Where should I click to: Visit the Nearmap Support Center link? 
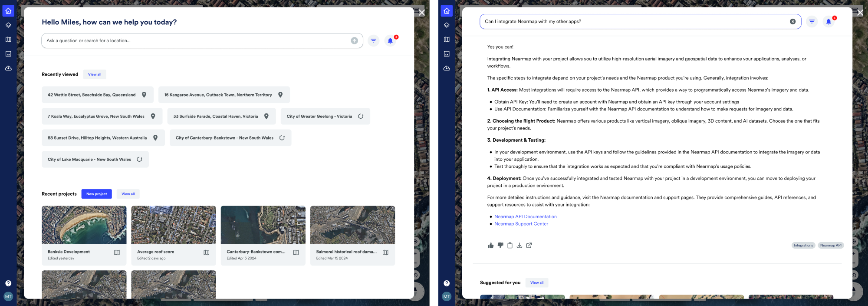pos(521,224)
